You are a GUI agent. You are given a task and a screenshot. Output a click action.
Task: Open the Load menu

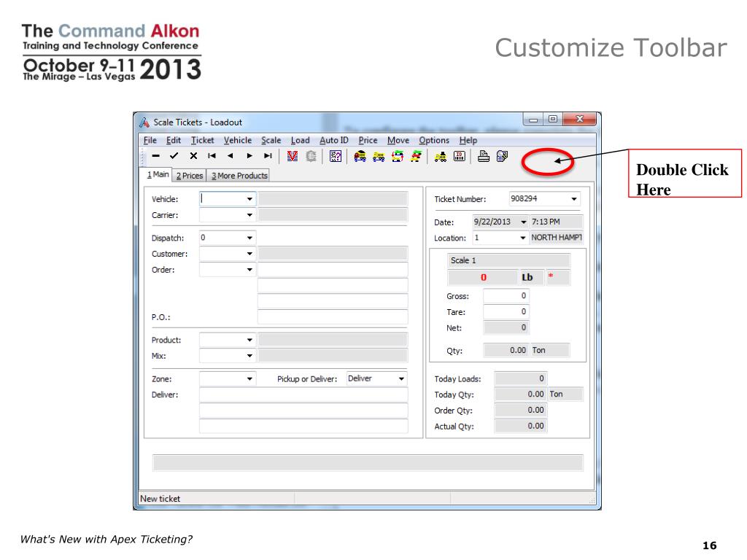(300, 140)
